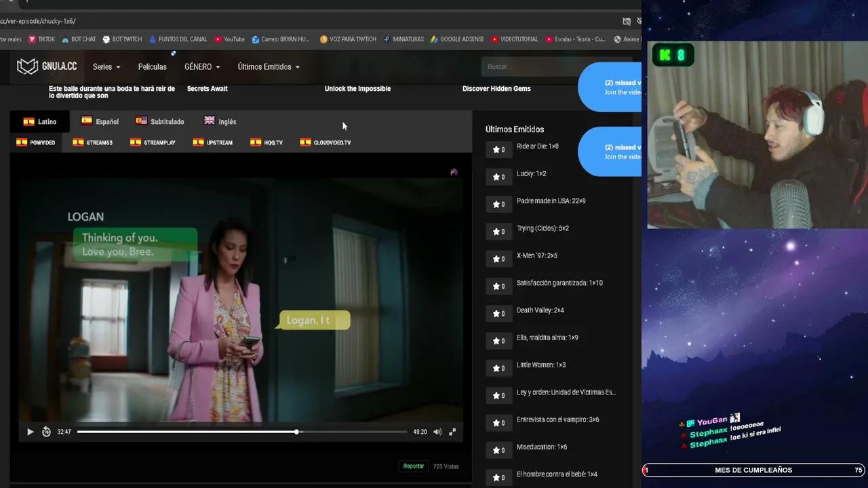
Task: Click star rating beside Miseducation
Action: pyautogui.click(x=498, y=450)
